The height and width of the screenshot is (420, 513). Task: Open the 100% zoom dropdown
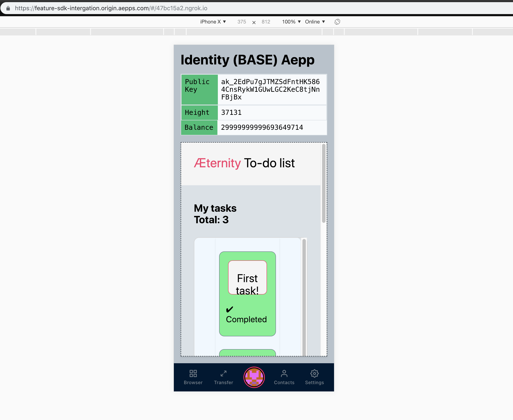click(x=291, y=22)
